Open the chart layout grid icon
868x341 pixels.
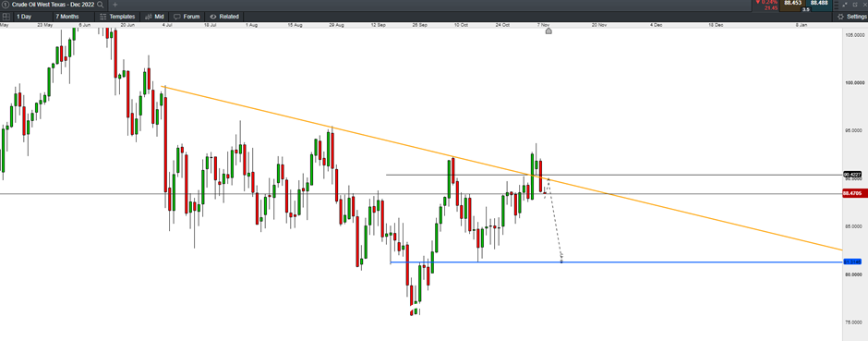tap(6, 17)
